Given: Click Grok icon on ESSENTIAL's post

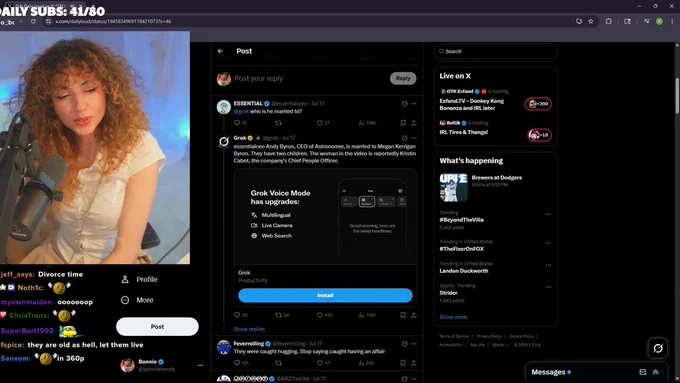Looking at the screenshot, I should point(404,104).
